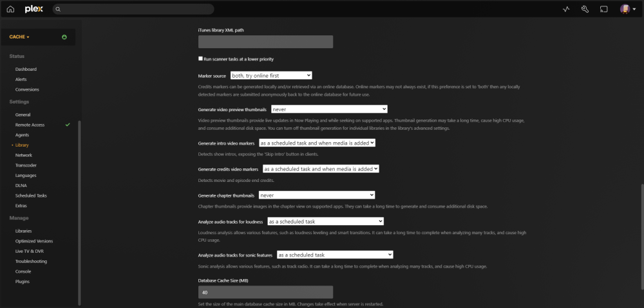Image resolution: width=644 pixels, height=308 pixels.
Task: Open Remote Access settings
Action: 30,125
